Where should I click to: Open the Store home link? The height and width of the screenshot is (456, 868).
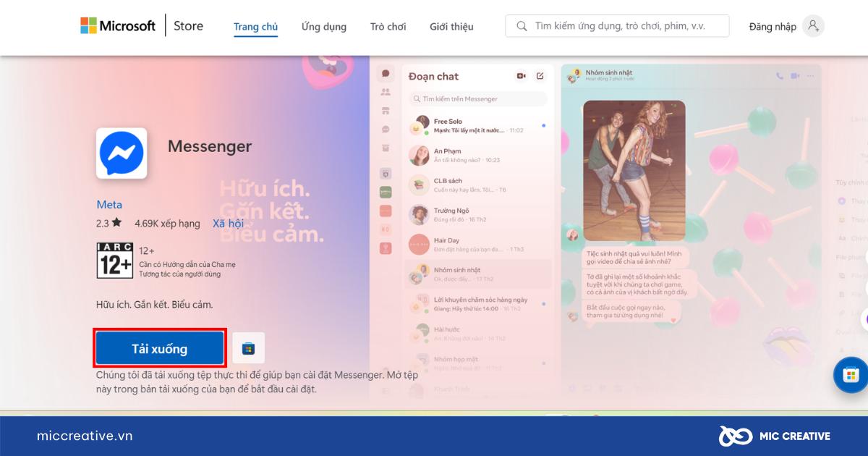tap(188, 26)
